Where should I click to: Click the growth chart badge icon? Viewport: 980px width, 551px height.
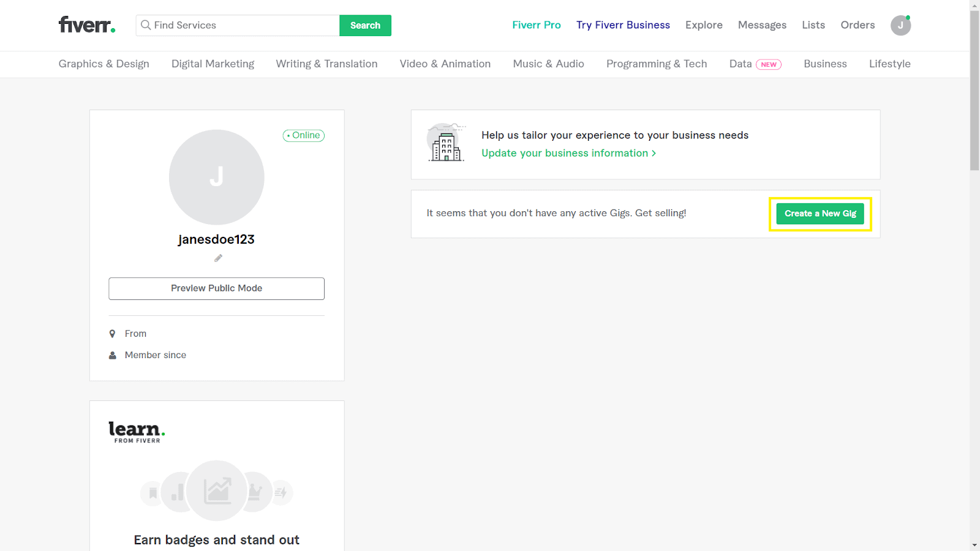217,490
